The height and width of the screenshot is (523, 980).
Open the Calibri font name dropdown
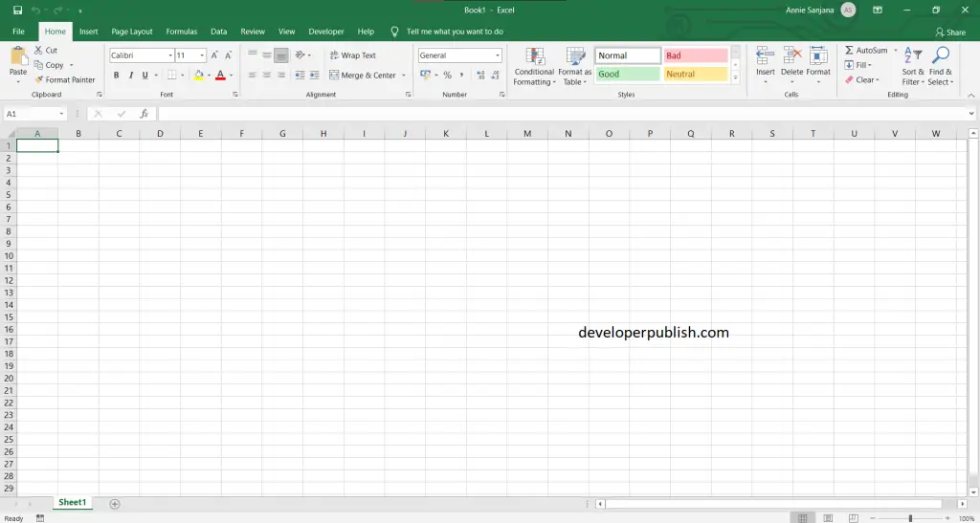click(170, 55)
